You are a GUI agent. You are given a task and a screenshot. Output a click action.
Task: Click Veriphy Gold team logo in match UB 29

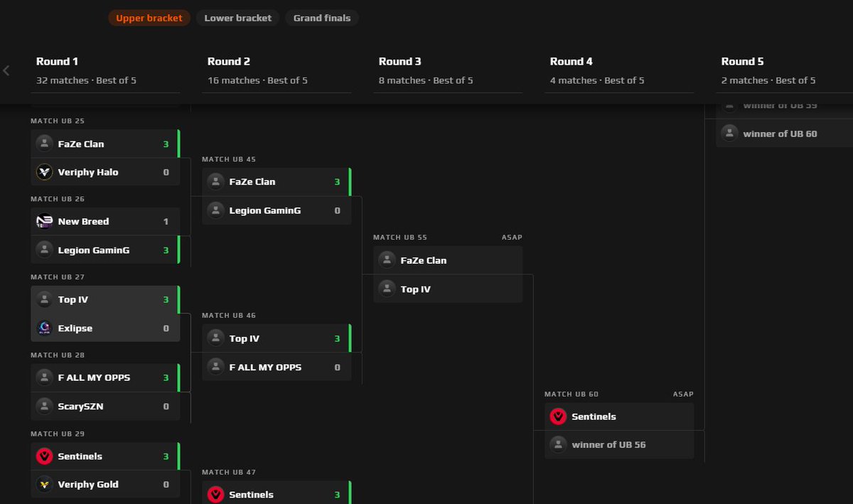[45, 484]
